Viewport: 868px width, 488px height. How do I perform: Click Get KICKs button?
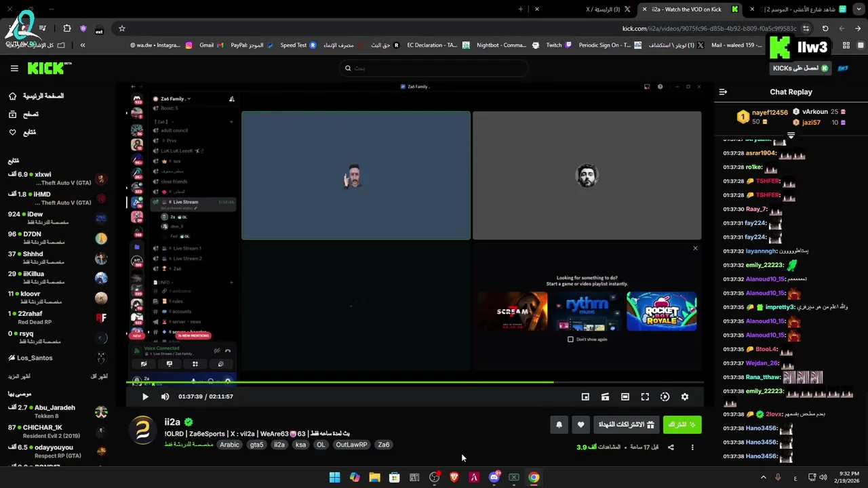(800, 68)
